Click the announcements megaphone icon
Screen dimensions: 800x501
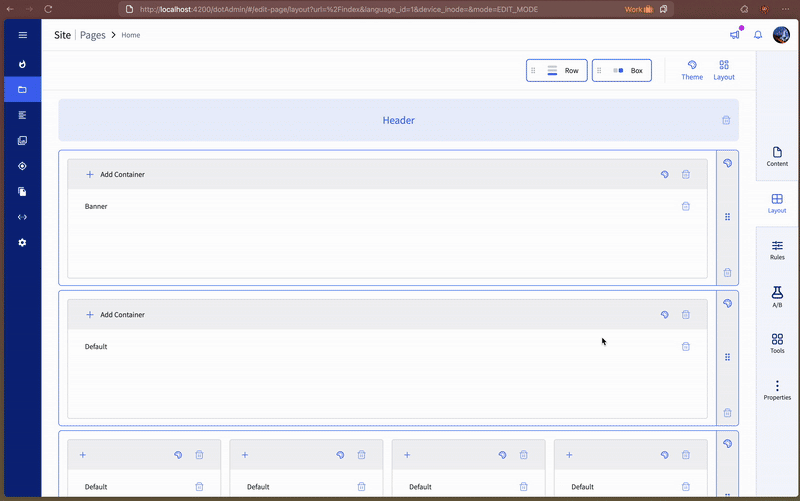click(x=735, y=35)
